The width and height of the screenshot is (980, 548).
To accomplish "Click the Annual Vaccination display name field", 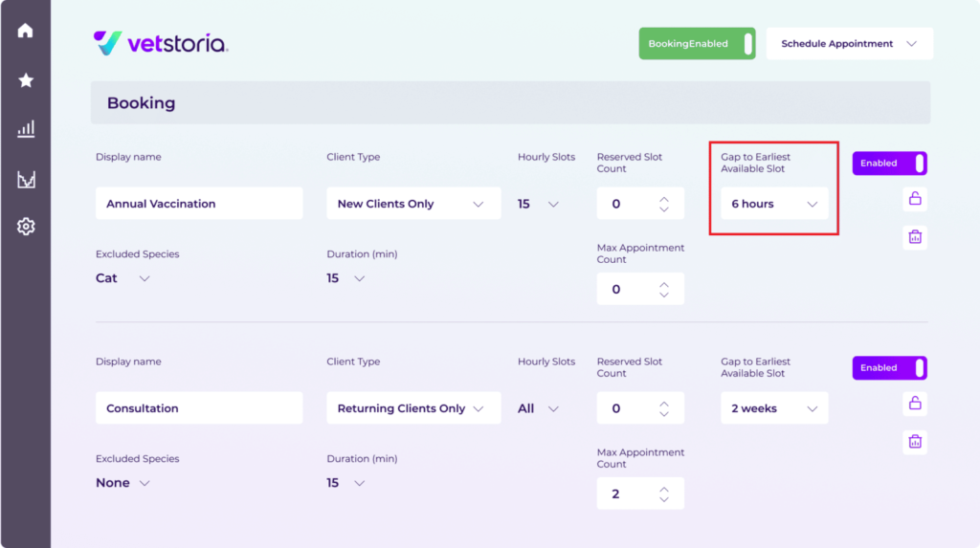I will [199, 204].
